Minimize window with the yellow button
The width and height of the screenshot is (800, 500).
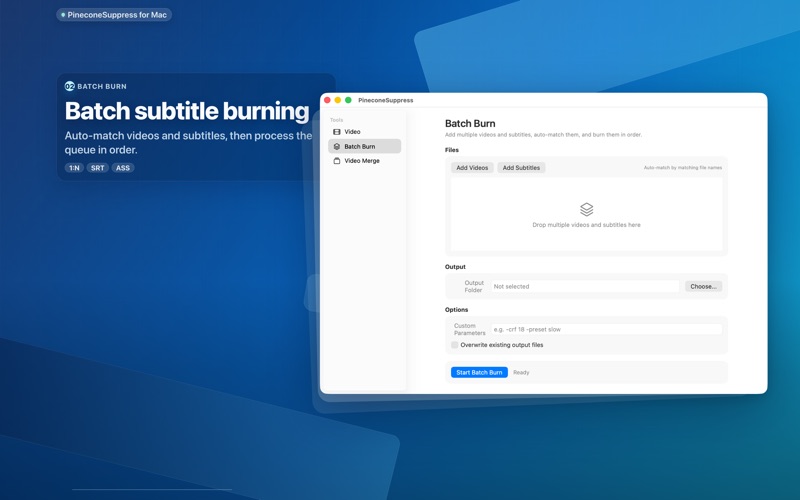coord(338,100)
